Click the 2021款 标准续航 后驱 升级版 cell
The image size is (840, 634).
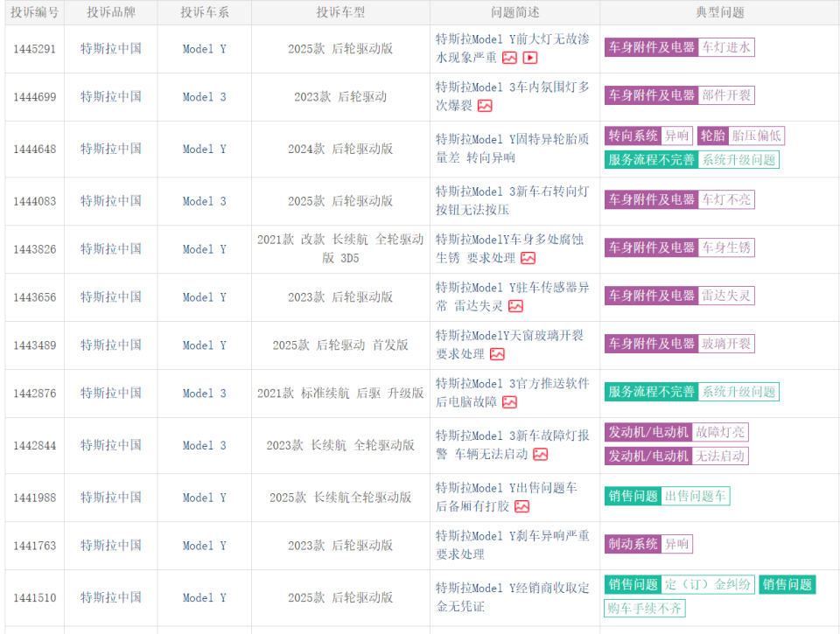[340, 394]
